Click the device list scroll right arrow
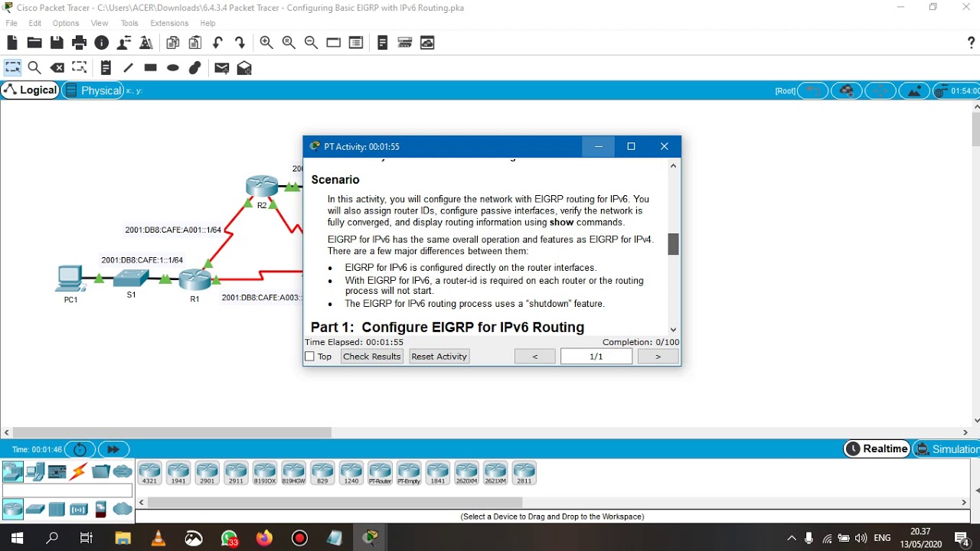The image size is (980, 551). point(964,503)
